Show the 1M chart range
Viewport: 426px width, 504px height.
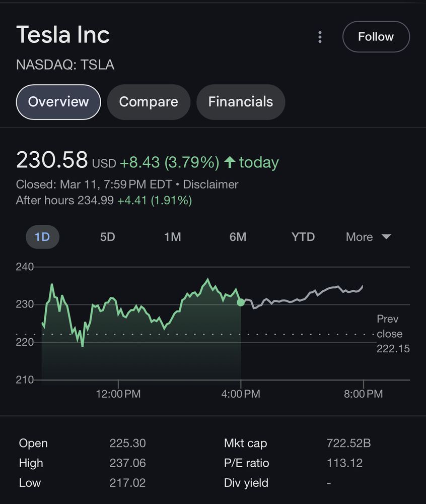pyautogui.click(x=173, y=237)
